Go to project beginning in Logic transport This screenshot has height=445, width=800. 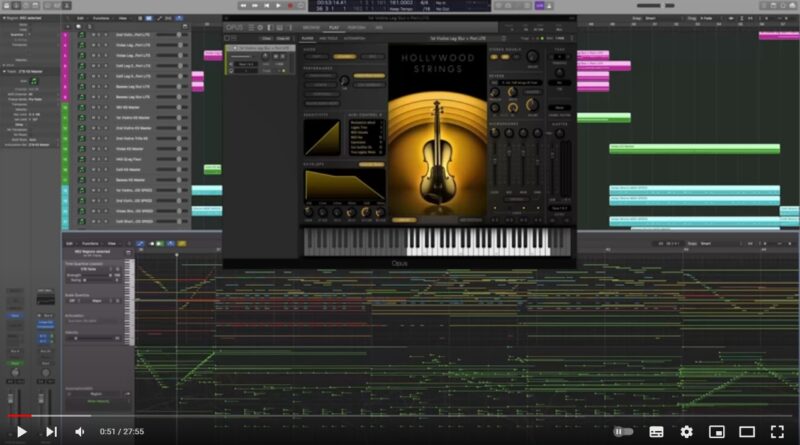point(266,6)
